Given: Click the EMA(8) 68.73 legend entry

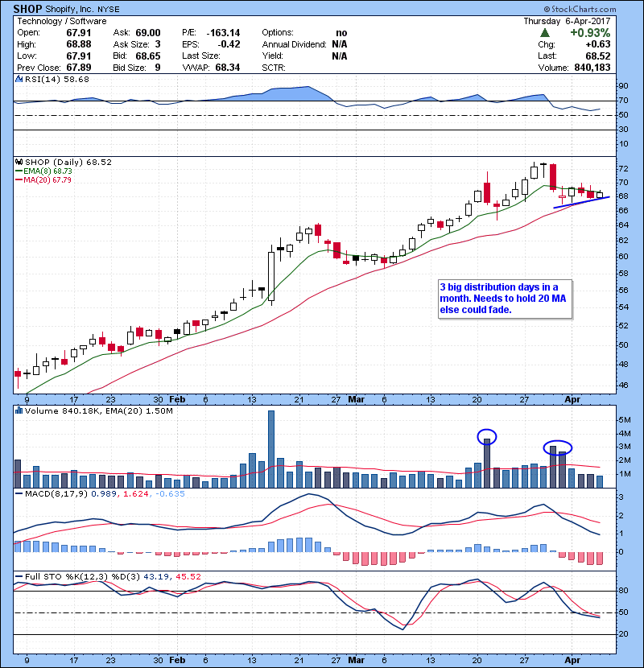Looking at the screenshot, I should [44, 171].
